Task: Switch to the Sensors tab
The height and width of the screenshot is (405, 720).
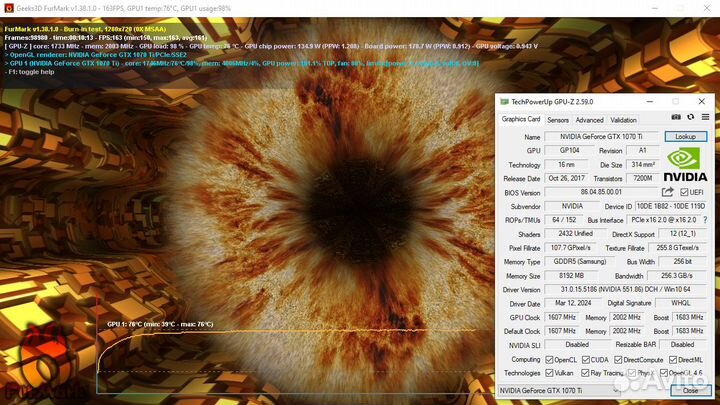Action: click(x=558, y=120)
